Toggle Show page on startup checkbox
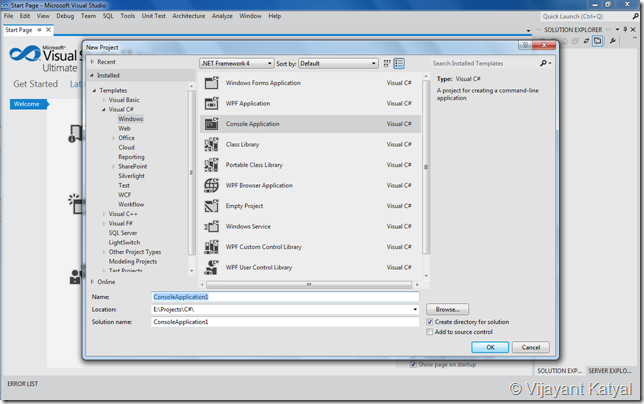644x404 pixels. [x=413, y=365]
